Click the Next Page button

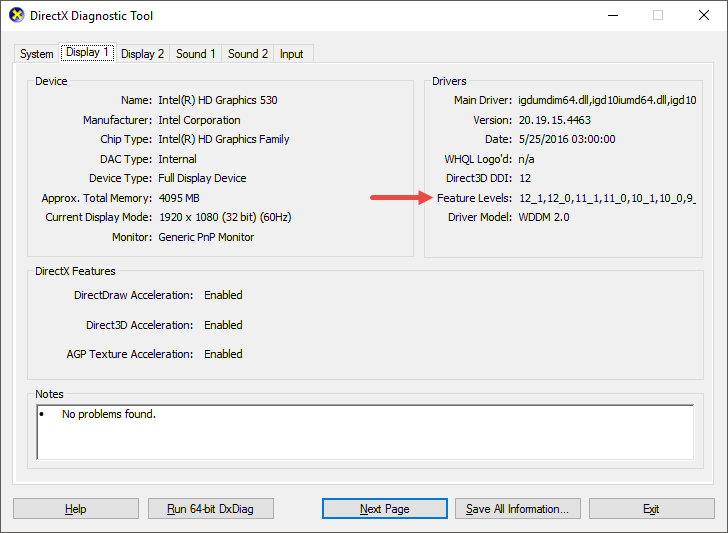pos(385,509)
